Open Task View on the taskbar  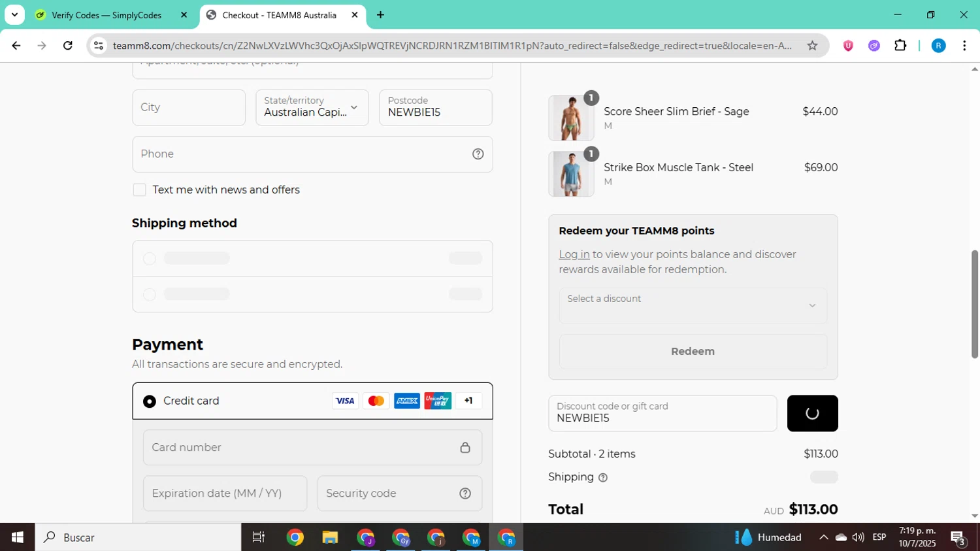(x=259, y=537)
